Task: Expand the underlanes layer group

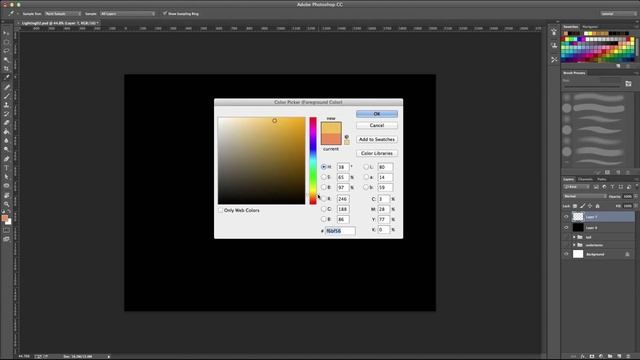Action: (x=574, y=245)
